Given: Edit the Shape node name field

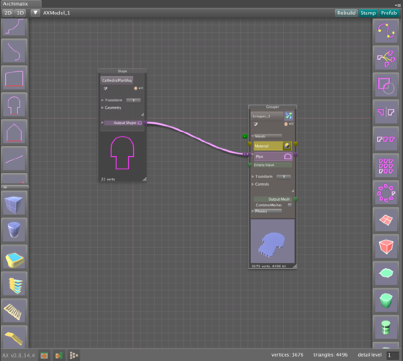Looking at the screenshot, I should [x=117, y=80].
